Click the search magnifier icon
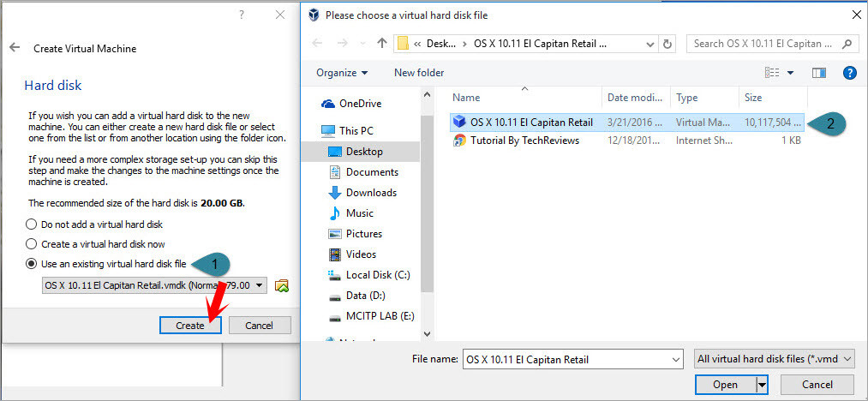The width and height of the screenshot is (868, 401). point(847,43)
